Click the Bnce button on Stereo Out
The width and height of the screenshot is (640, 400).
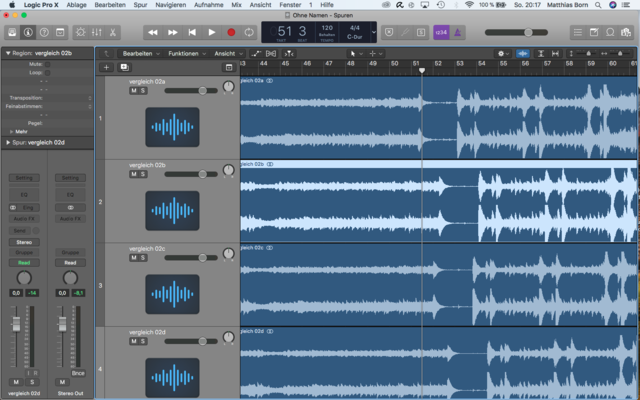tap(78, 373)
